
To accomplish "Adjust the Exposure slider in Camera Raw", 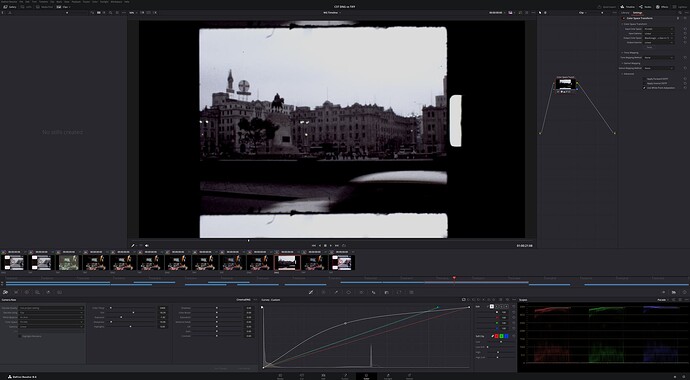I will [x=121, y=317].
